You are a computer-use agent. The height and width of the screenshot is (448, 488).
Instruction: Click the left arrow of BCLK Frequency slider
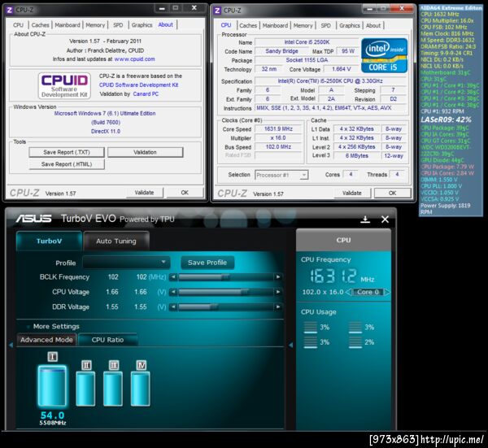click(x=173, y=277)
